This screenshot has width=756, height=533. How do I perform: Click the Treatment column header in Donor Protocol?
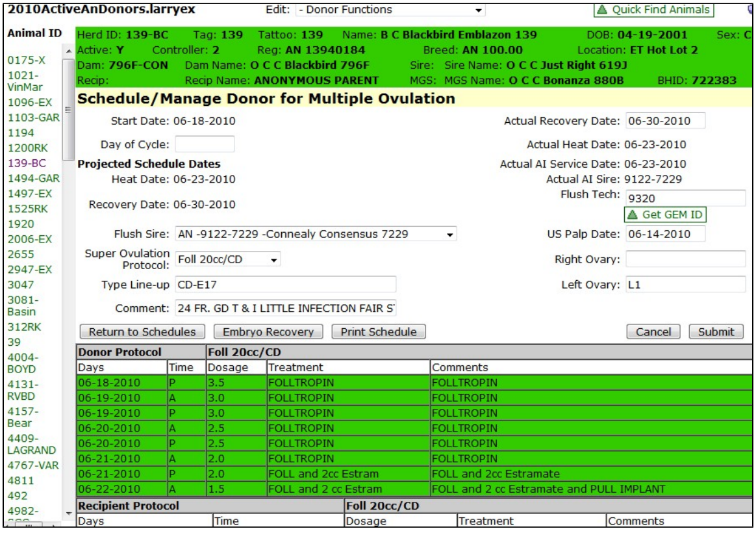pos(296,367)
